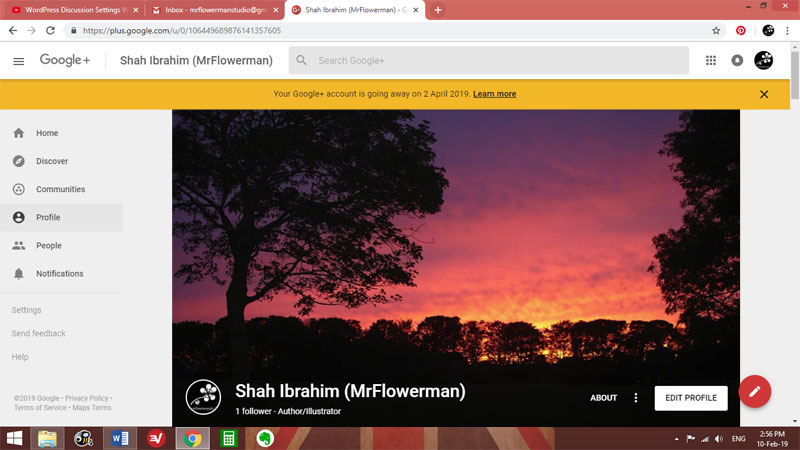
Task: Click the EDIT PROFILE button
Action: point(691,398)
